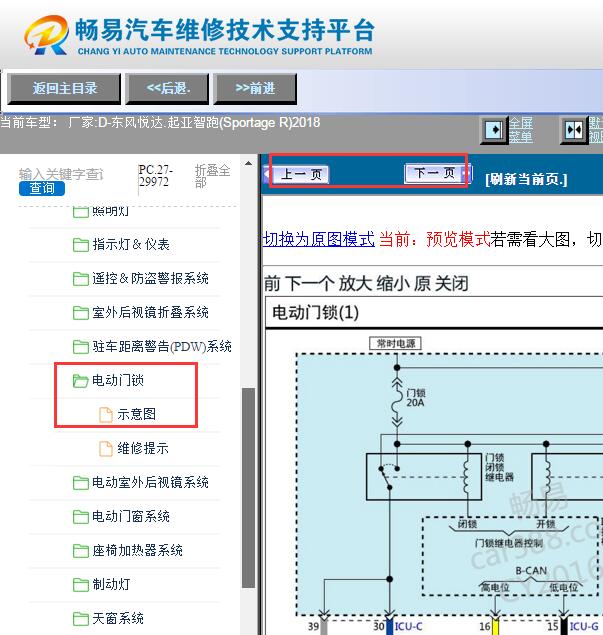Click the 电动门锁(1) wiring diagram image

coord(434,466)
